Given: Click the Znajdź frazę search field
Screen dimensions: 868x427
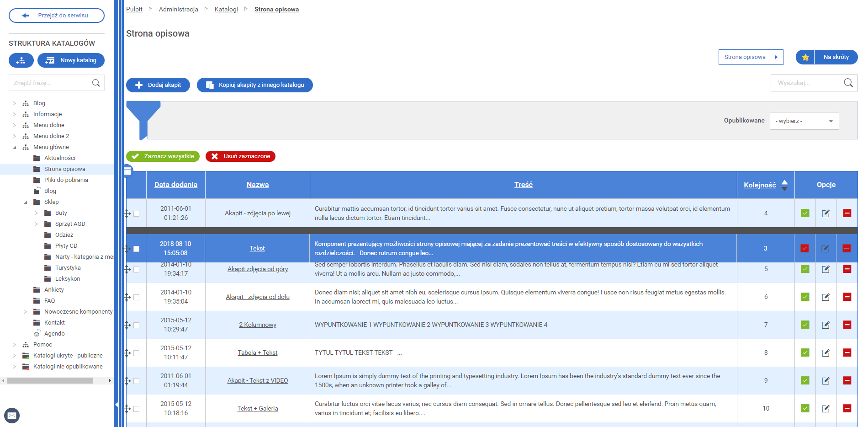Looking at the screenshot, I should 50,83.
